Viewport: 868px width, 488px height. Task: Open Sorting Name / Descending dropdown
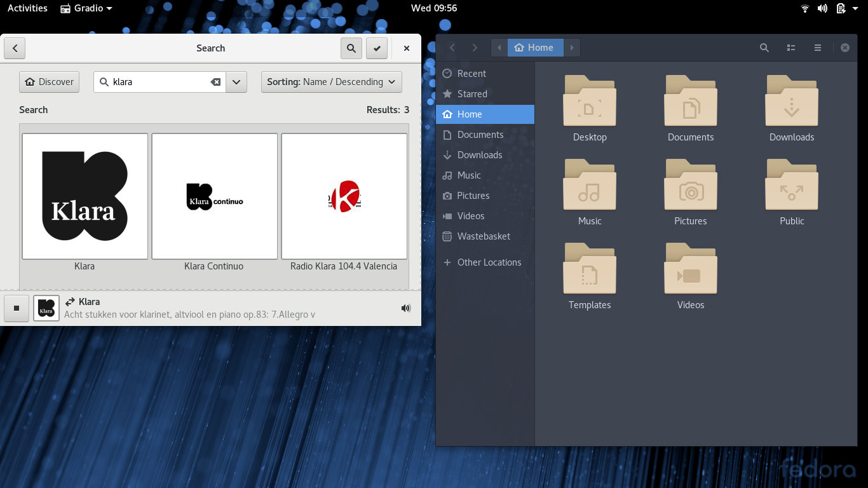coord(332,82)
